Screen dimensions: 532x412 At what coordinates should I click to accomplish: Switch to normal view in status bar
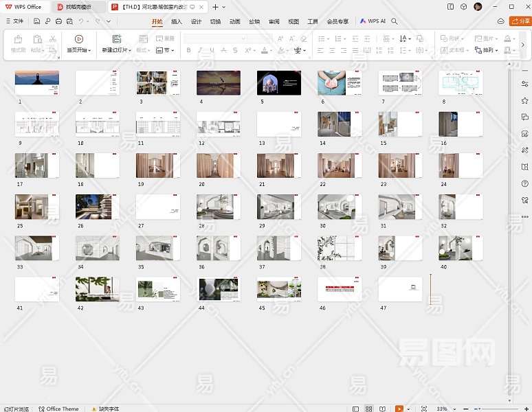tap(356, 409)
